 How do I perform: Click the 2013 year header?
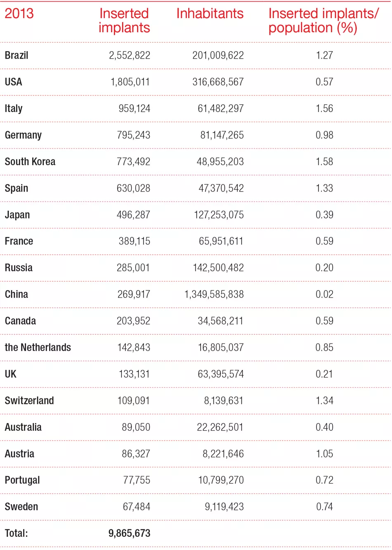[x=19, y=14]
